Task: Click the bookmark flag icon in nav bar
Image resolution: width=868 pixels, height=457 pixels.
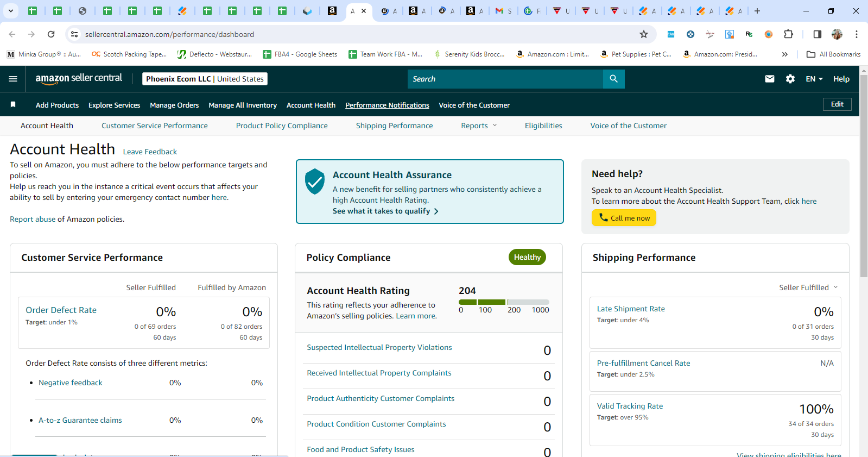Action: pos(13,104)
